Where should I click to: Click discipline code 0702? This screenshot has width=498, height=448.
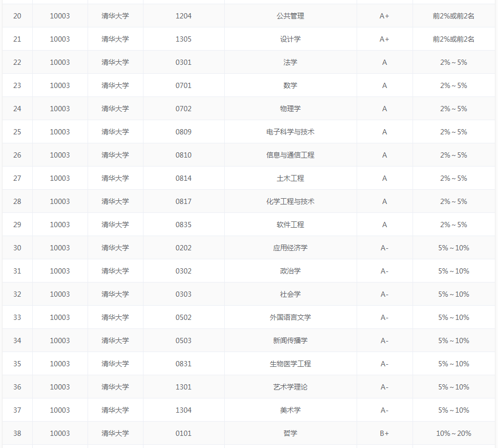(x=184, y=109)
